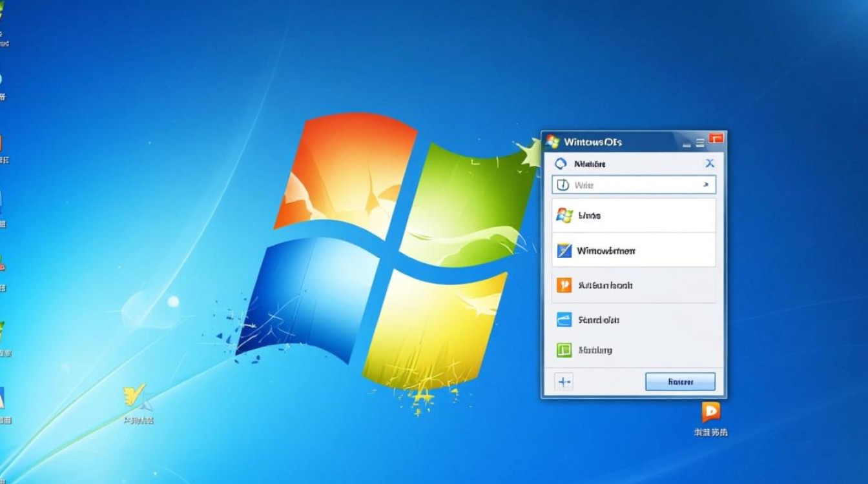
Task: Open the three-line menu icon in title bar
Action: (x=700, y=141)
